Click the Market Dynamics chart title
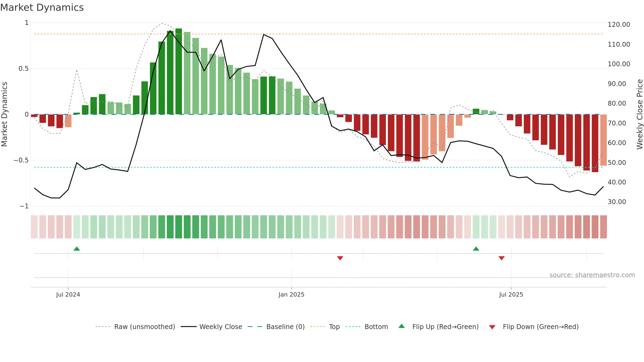This screenshot has height=362, width=644. (x=42, y=8)
